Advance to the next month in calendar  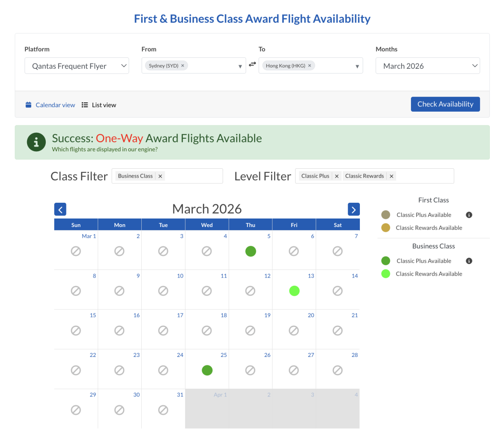353,210
